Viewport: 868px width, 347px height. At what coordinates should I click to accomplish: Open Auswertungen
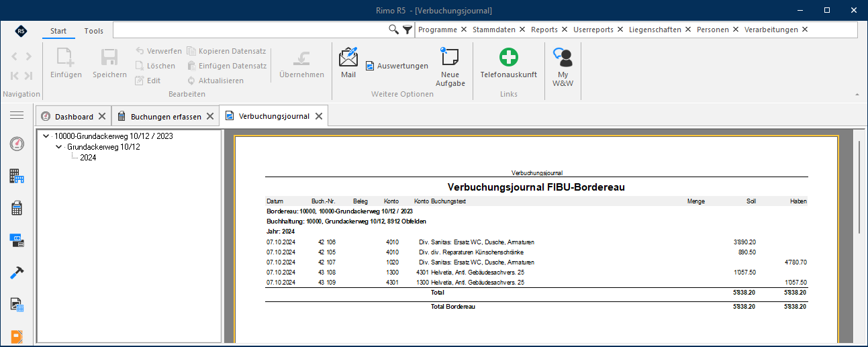click(397, 66)
